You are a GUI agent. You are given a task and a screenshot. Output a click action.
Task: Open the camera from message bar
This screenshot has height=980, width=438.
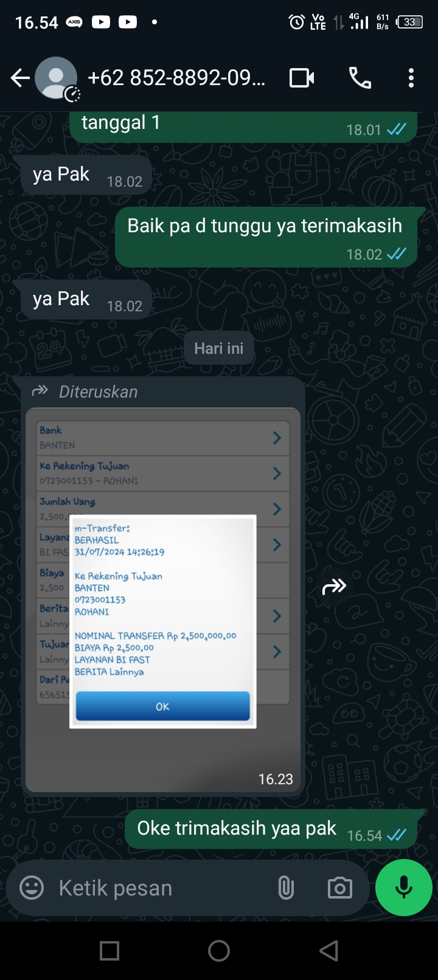(x=339, y=888)
